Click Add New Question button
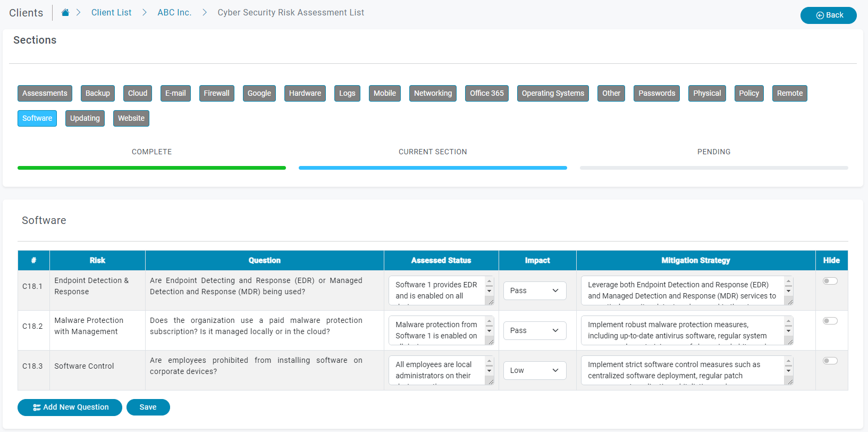This screenshot has width=868, height=432. click(70, 407)
